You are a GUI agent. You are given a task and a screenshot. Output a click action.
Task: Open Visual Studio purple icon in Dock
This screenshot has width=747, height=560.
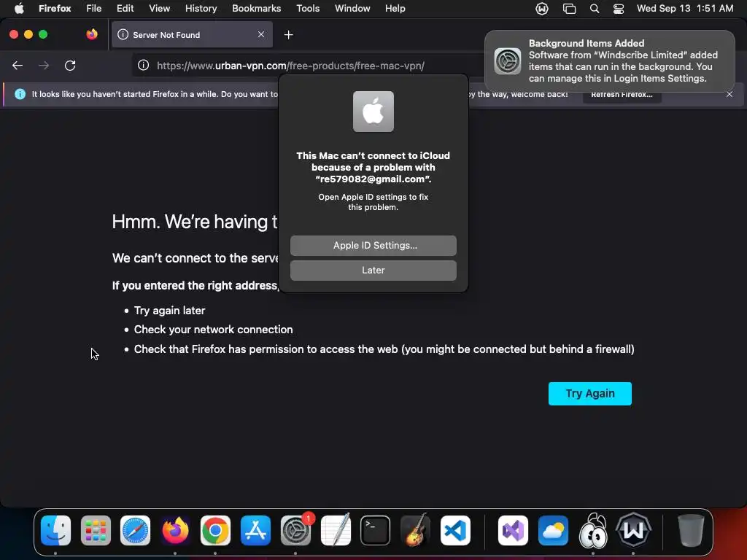tap(513, 530)
